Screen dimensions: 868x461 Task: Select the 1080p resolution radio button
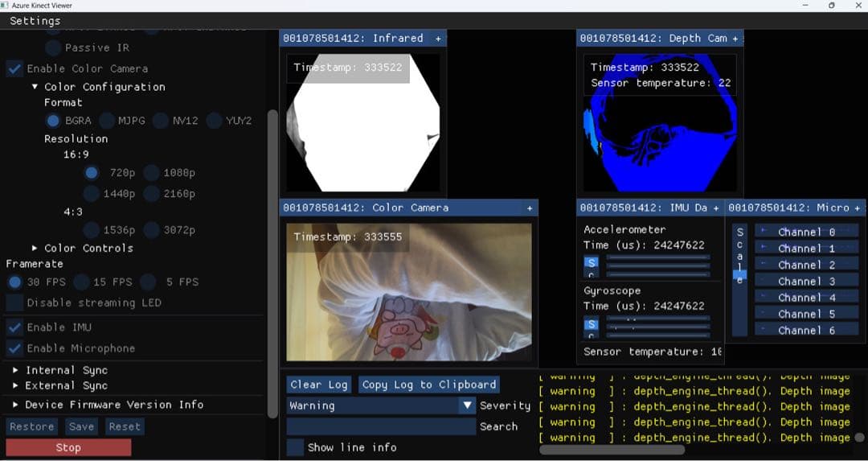(151, 173)
